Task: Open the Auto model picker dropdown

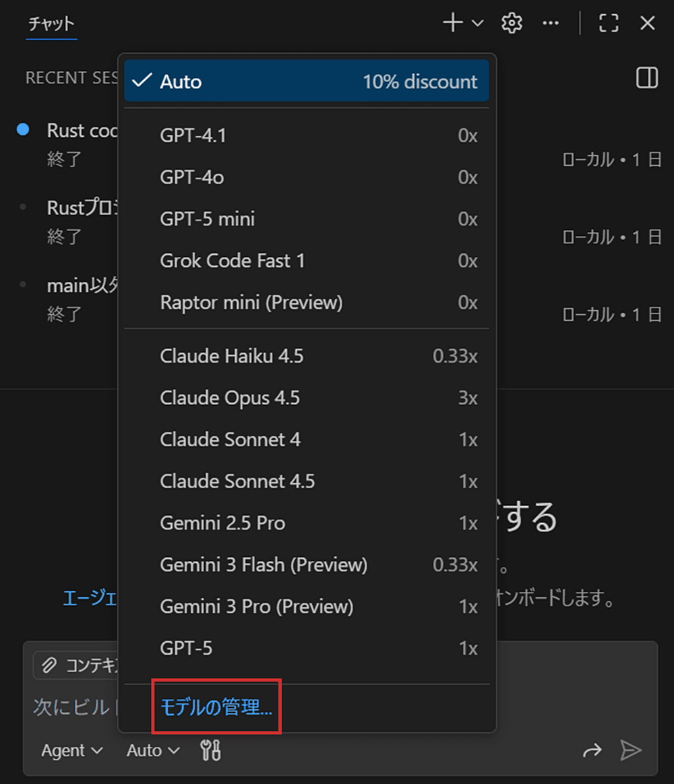Action: (151, 750)
